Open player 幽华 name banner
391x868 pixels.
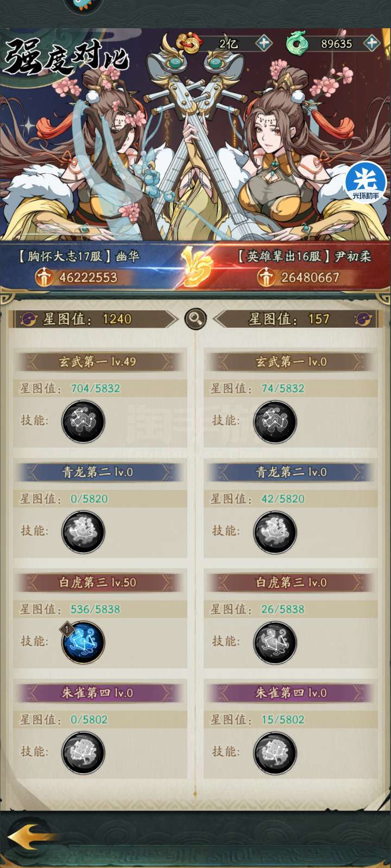[78, 256]
